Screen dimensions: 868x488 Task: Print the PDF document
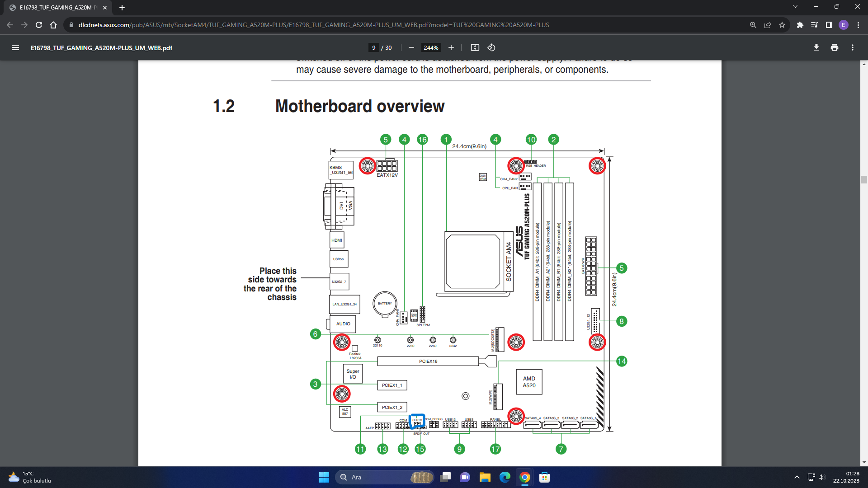click(835, 47)
